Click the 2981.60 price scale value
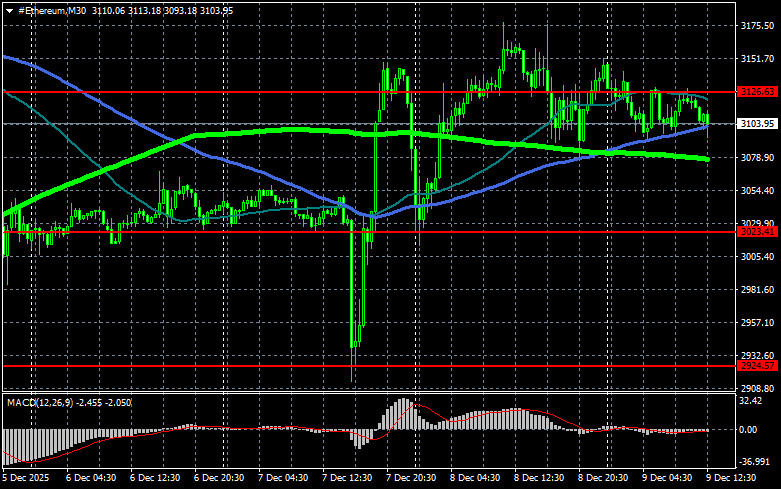Image resolution: width=781 pixels, height=489 pixels. coord(757,290)
